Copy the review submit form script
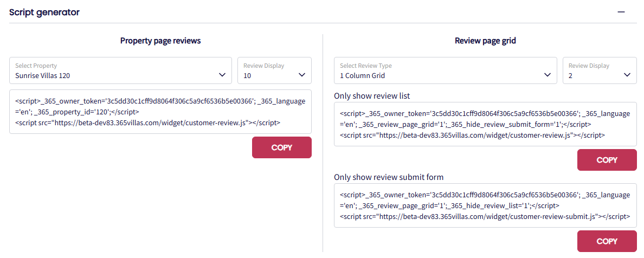The width and height of the screenshot is (644, 258). click(607, 241)
